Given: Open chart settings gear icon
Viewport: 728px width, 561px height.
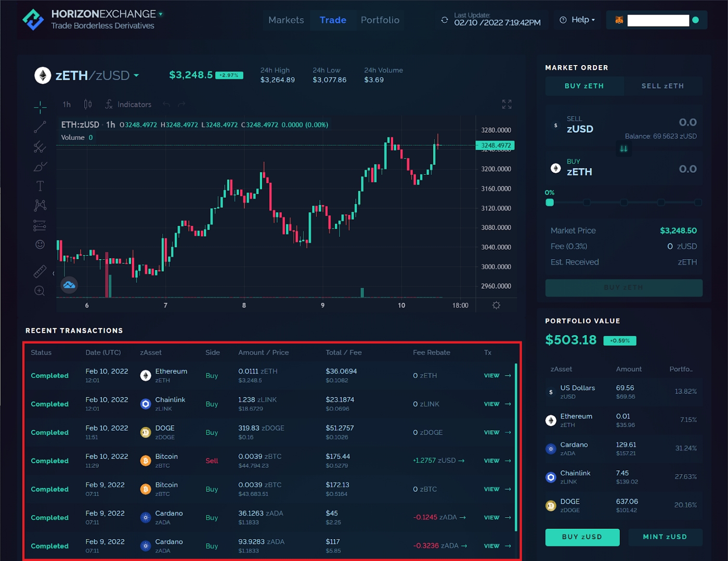Looking at the screenshot, I should pyautogui.click(x=496, y=305).
